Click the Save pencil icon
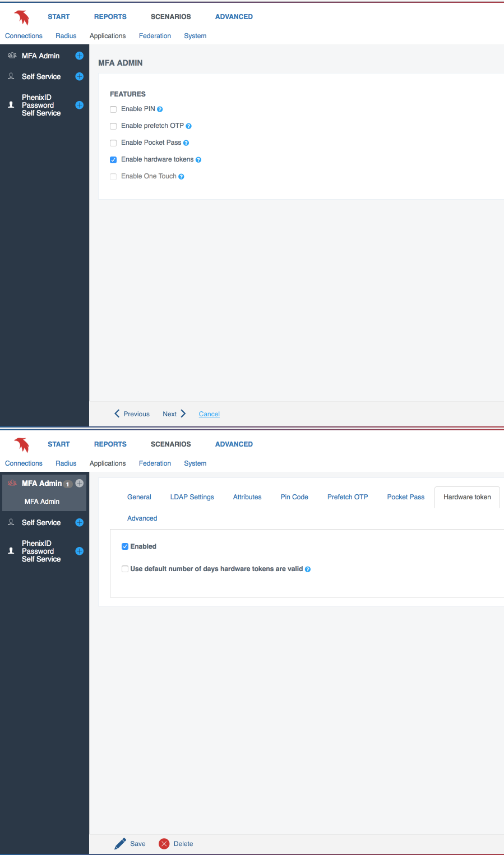 tap(120, 844)
